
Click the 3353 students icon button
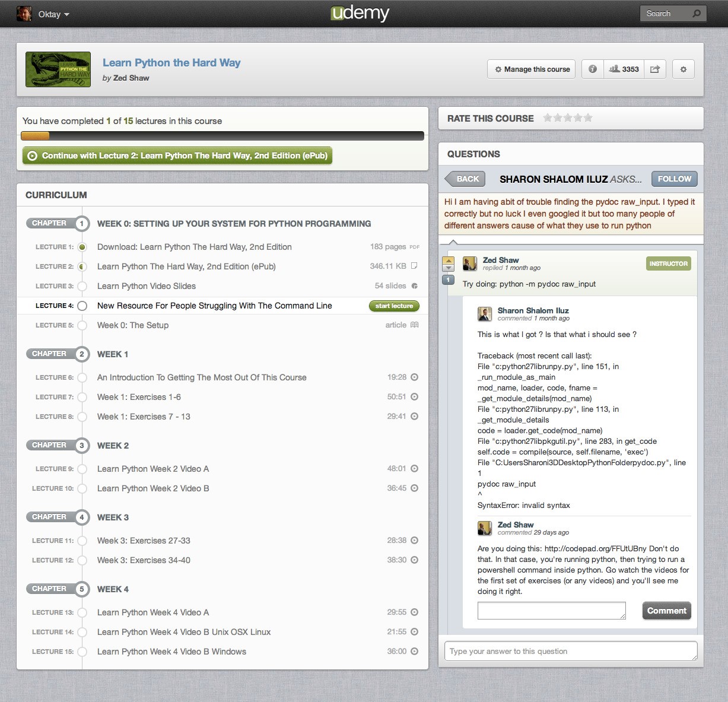624,69
